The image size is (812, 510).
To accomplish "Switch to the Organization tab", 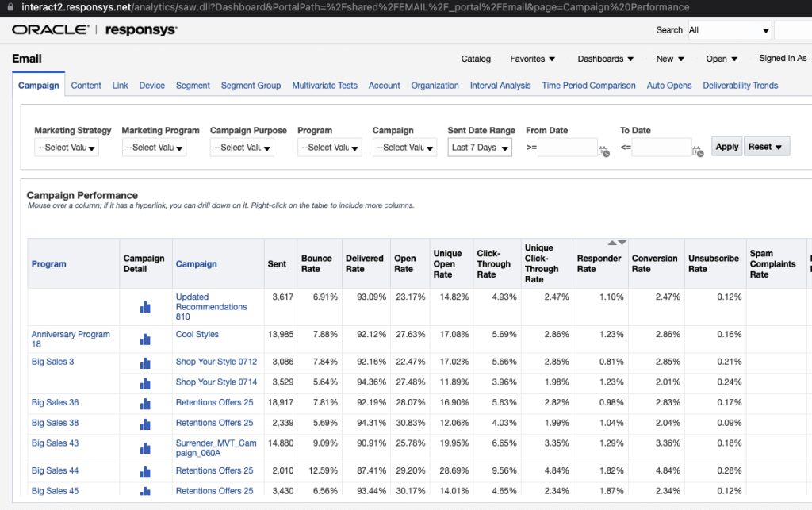I will click(x=435, y=86).
